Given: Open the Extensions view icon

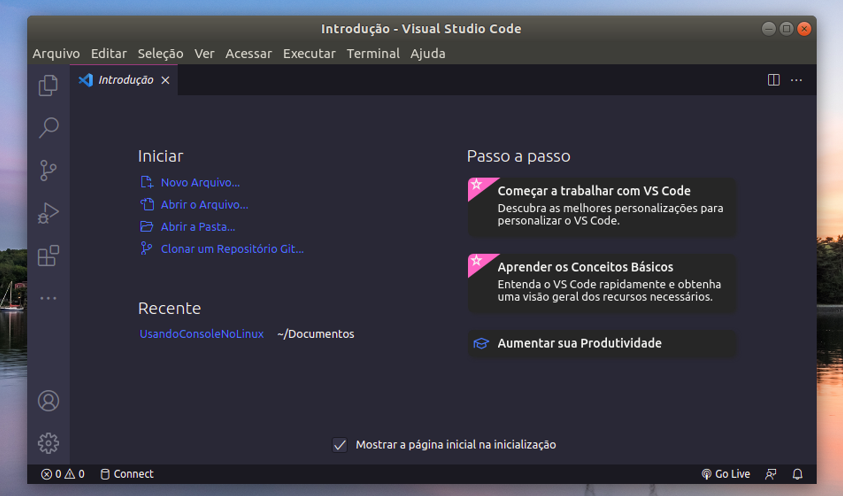Looking at the screenshot, I should point(48,255).
